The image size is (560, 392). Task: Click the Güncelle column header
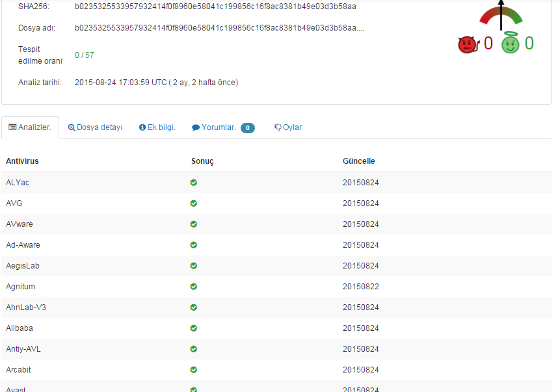pos(358,161)
